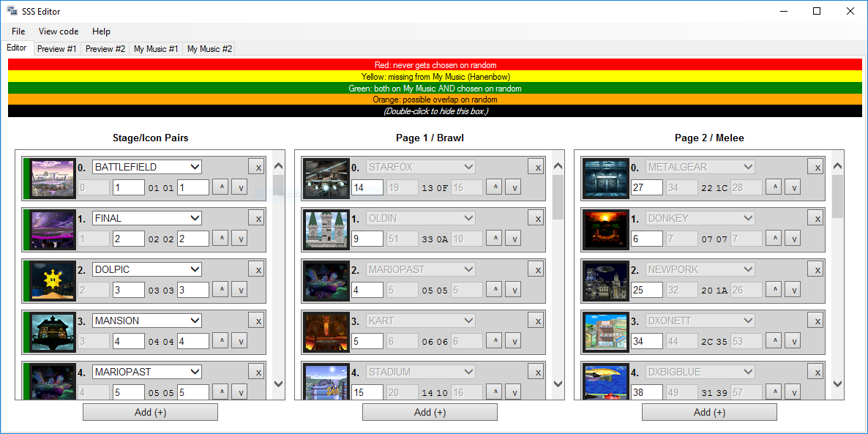
Task: Open the MARIOPAST dropdown in Stage/Icon Pairs
Action: [x=146, y=372]
